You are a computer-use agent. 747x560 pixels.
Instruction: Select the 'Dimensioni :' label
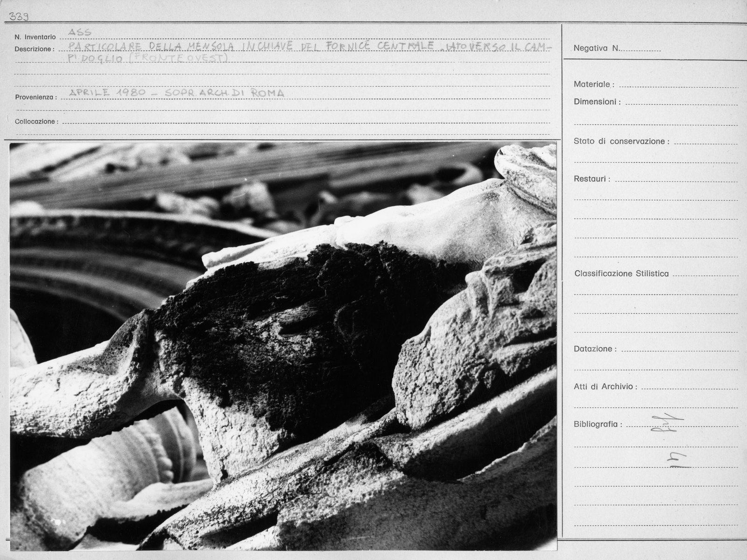click(x=597, y=102)
